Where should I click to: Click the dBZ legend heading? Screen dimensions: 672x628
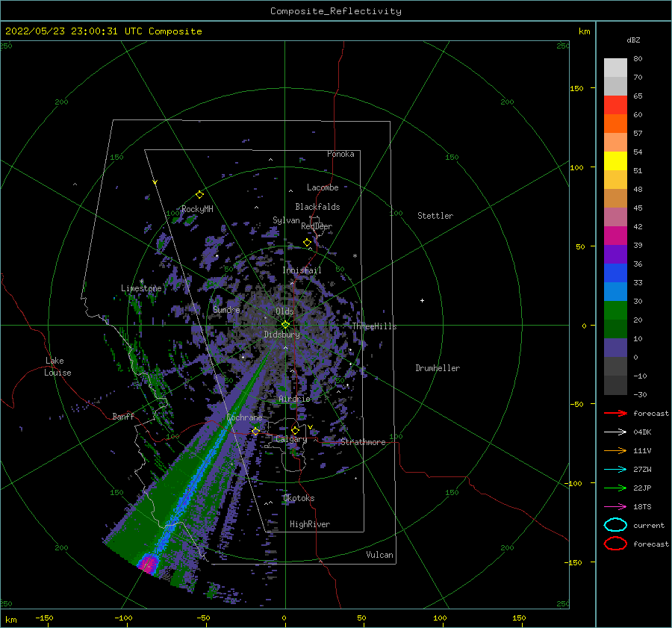point(633,40)
